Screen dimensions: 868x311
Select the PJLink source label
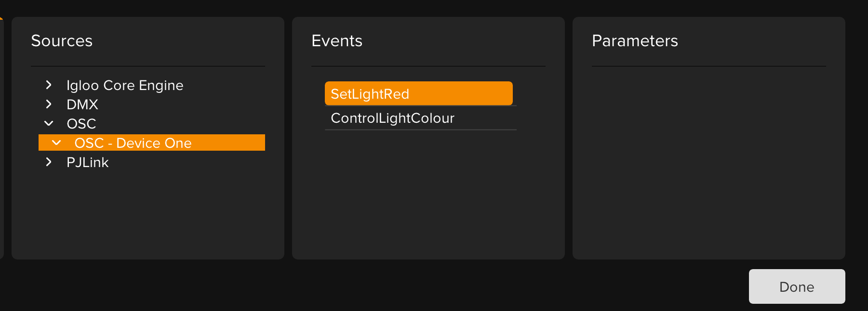point(88,162)
